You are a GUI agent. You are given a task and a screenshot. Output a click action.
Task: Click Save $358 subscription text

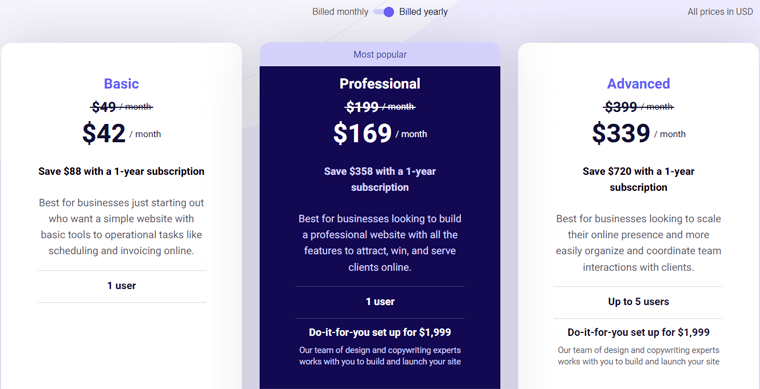click(380, 179)
